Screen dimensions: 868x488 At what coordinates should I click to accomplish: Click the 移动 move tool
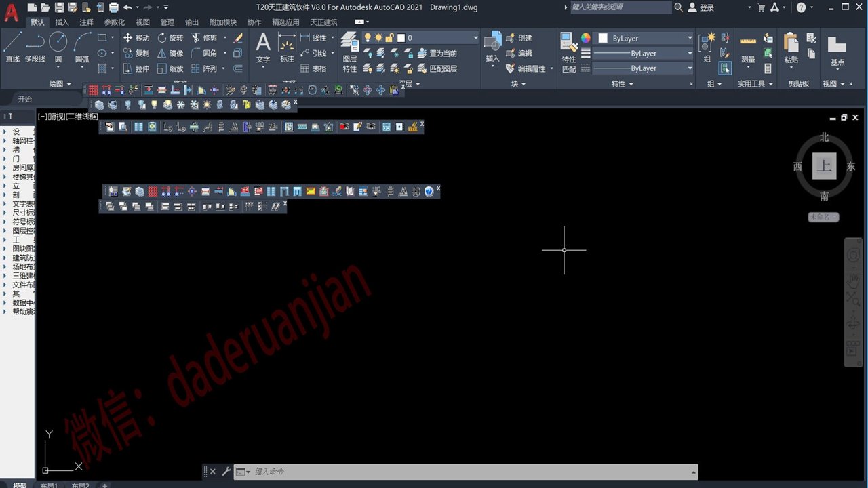tap(136, 38)
